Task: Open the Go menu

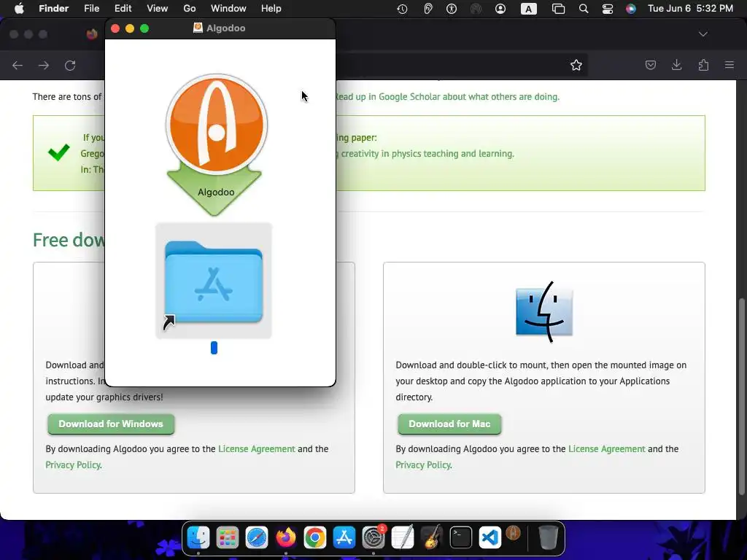Action: [x=190, y=8]
